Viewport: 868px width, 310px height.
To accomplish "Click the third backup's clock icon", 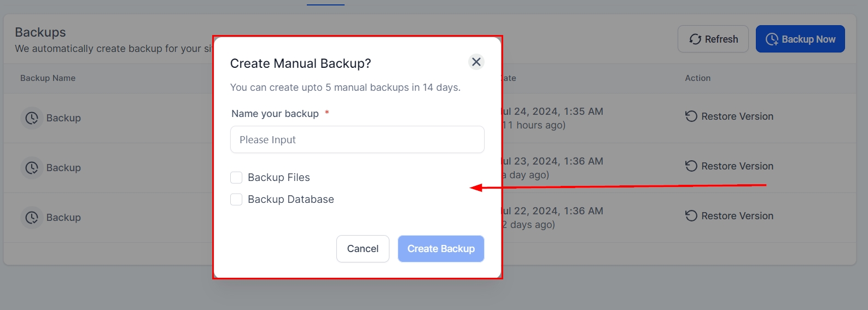I will (x=32, y=218).
